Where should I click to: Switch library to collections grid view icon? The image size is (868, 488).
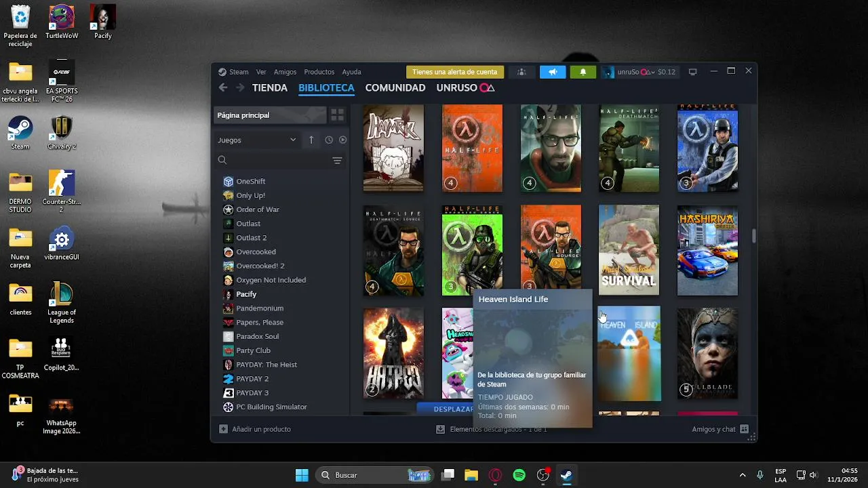click(x=337, y=115)
